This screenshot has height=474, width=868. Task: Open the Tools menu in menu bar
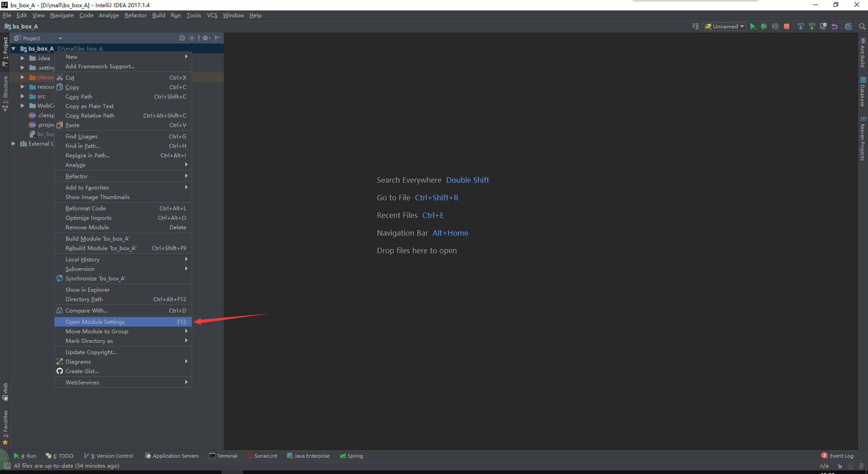(x=193, y=15)
